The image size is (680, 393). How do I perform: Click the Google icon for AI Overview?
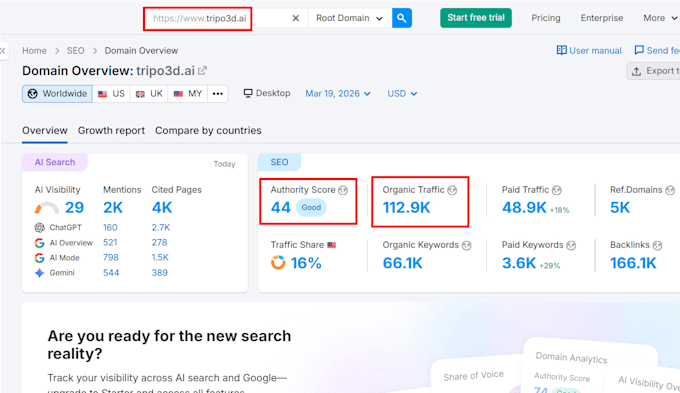pyautogui.click(x=39, y=243)
